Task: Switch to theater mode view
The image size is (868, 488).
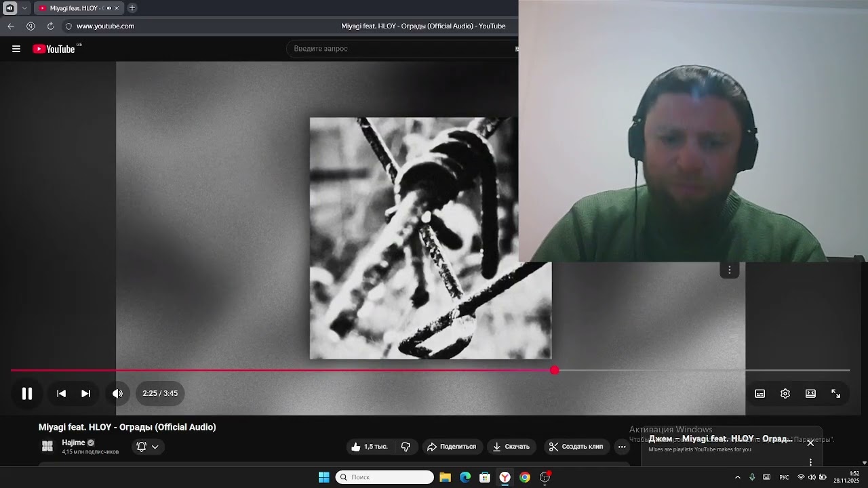Action: pyautogui.click(x=810, y=394)
